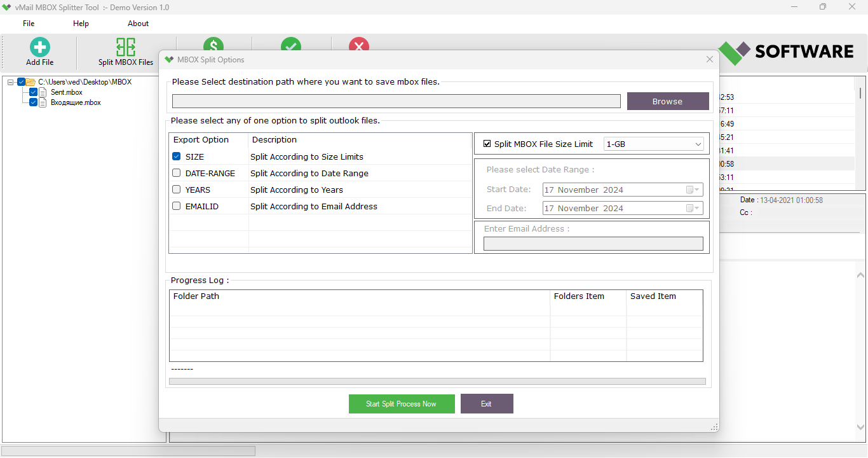Enable the SIZE export option checkbox
The image size is (868, 458).
(177, 156)
